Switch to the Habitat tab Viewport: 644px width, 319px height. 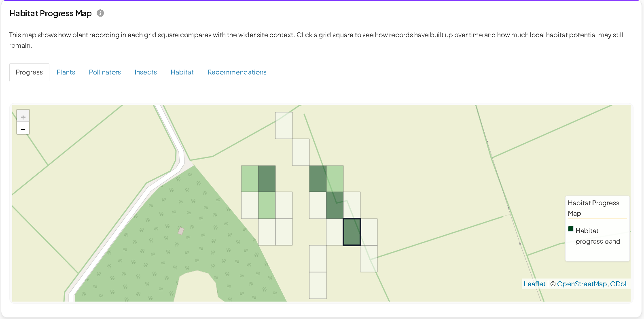click(182, 72)
